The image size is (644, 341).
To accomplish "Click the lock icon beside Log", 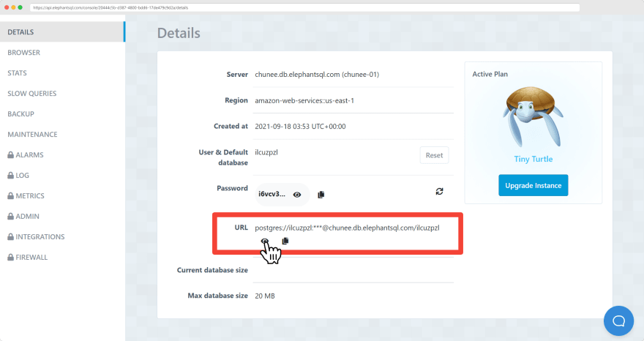I will [x=11, y=176].
